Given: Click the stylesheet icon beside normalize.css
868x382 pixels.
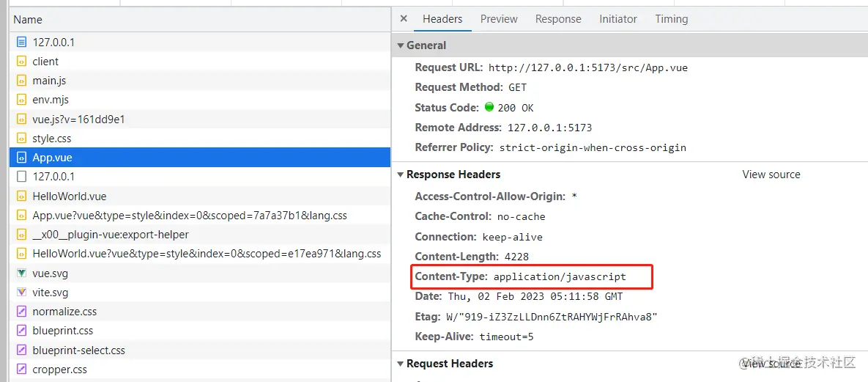Looking at the screenshot, I should pos(21,312).
